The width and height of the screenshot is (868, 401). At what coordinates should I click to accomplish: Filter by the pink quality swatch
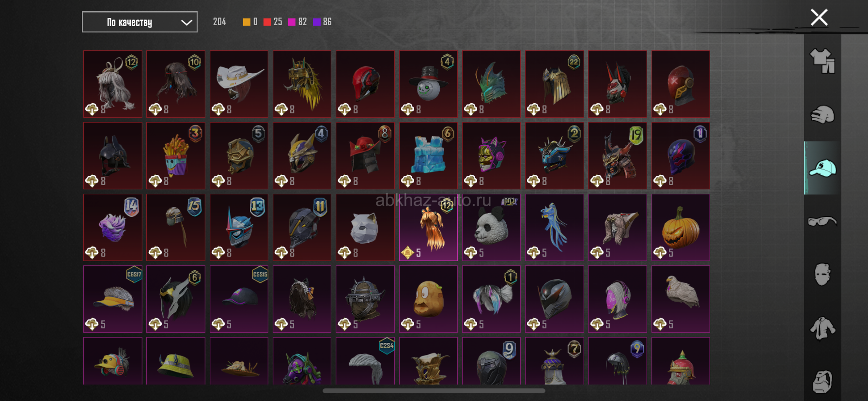click(x=292, y=22)
